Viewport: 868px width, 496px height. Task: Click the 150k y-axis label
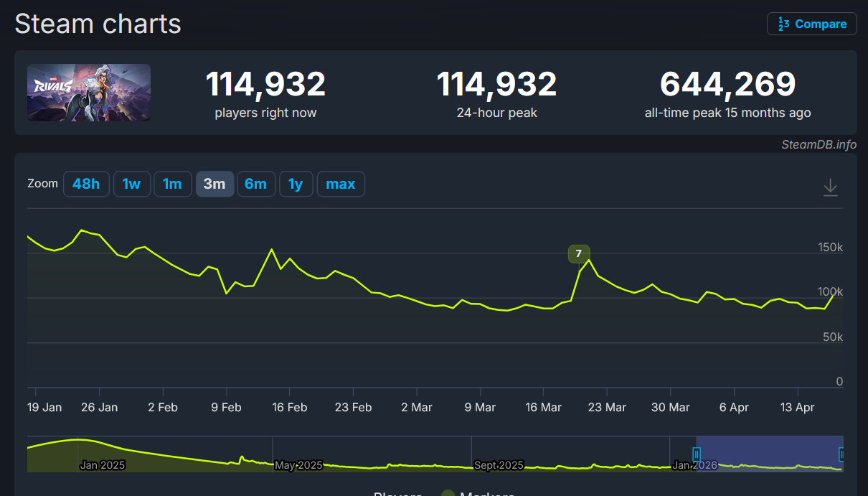coord(830,247)
